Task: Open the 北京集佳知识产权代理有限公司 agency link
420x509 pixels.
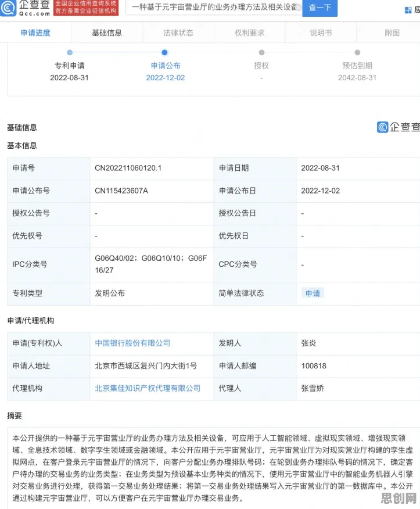Action: point(148,388)
